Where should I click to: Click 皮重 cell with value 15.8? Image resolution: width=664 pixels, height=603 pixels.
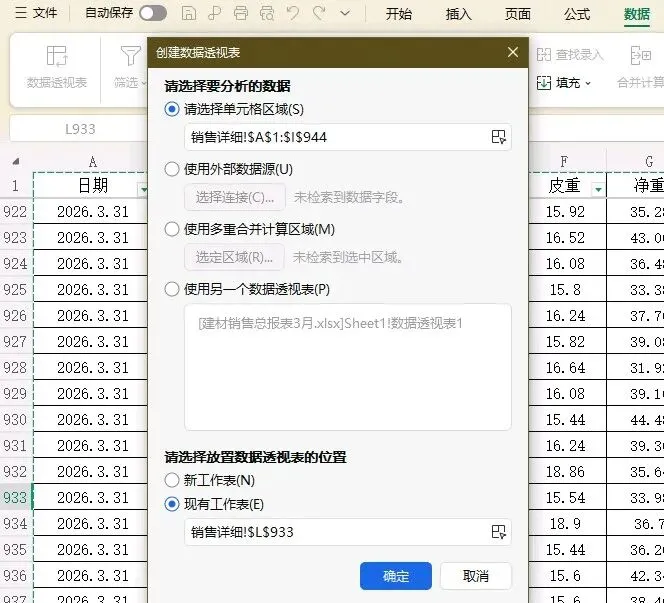pyautogui.click(x=567, y=290)
